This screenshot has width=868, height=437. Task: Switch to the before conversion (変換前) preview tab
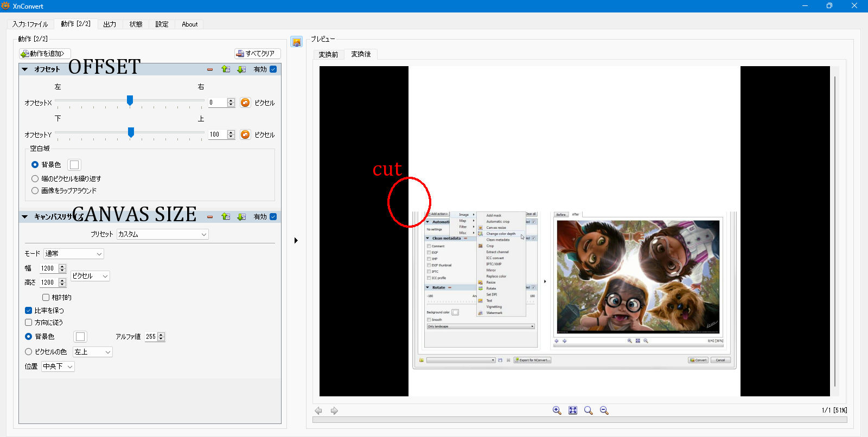point(328,54)
